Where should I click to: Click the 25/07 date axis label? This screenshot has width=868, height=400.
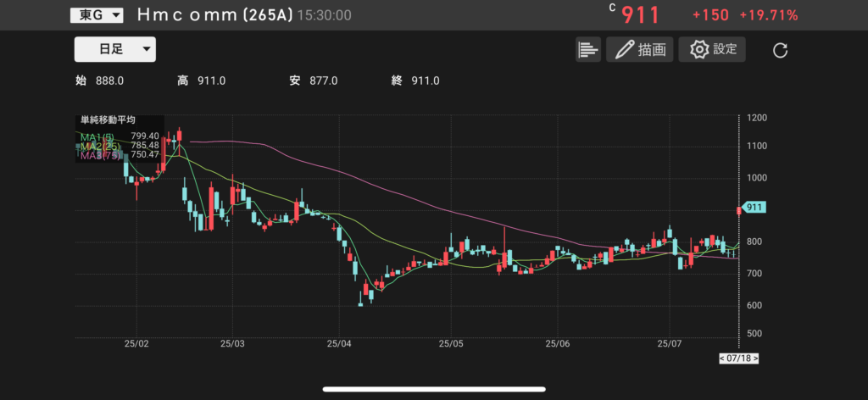(x=670, y=343)
